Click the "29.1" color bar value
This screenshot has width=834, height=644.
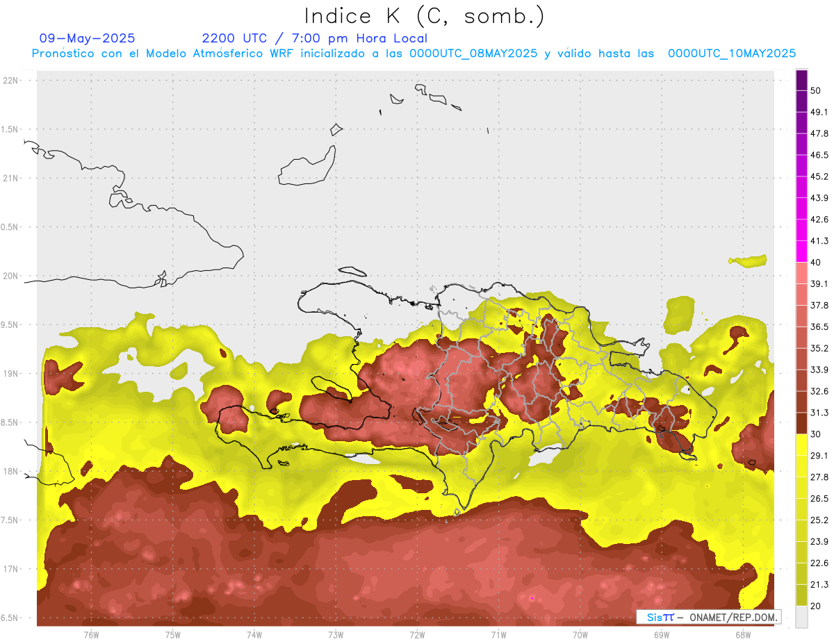819,456
